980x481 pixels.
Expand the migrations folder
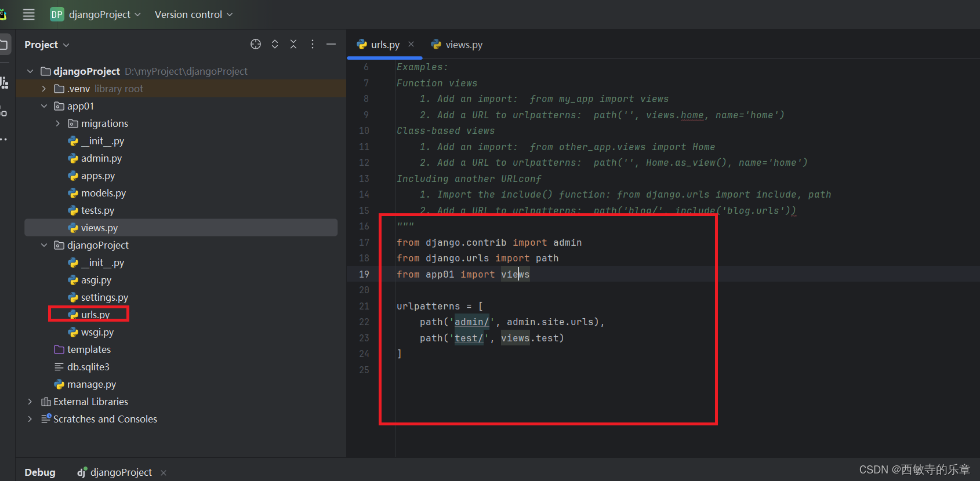tap(58, 123)
